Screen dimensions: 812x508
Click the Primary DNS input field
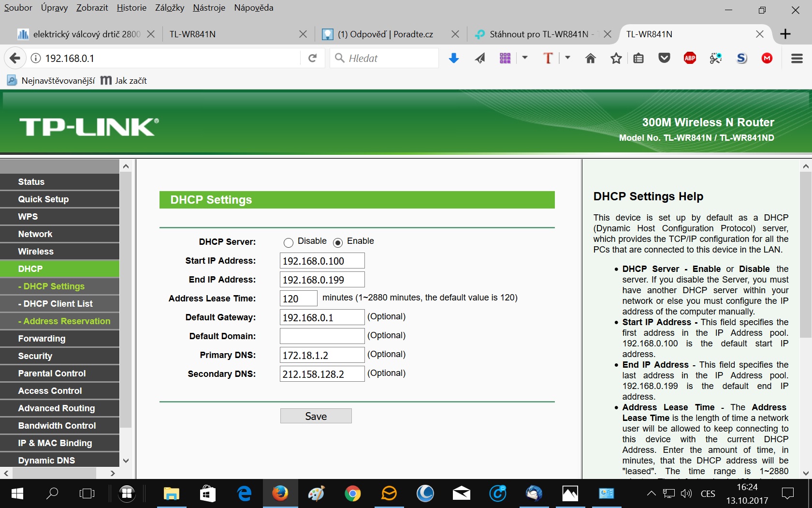point(322,355)
